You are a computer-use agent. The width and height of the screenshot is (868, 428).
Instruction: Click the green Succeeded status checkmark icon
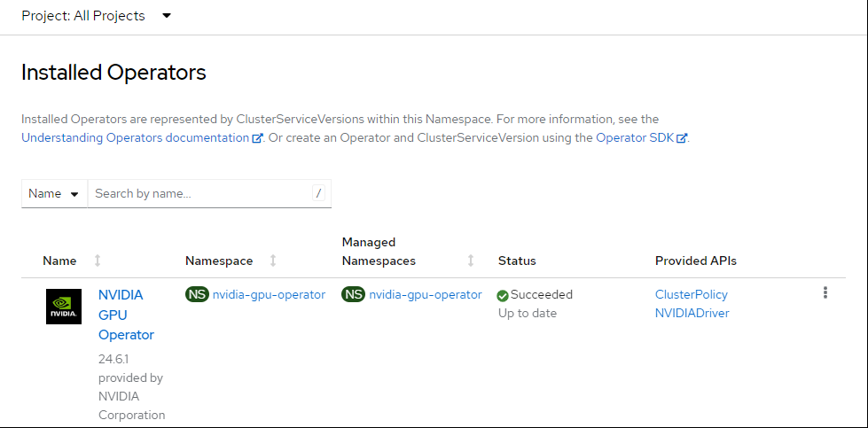point(503,295)
